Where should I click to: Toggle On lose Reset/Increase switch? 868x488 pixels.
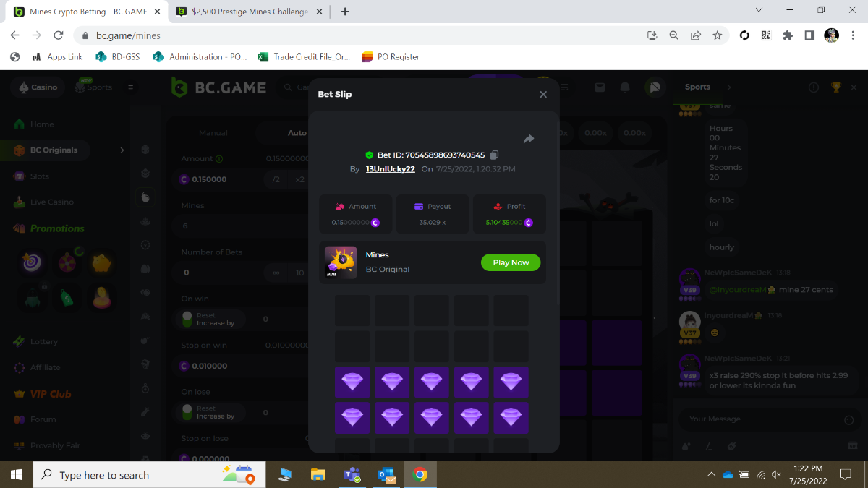tap(188, 412)
